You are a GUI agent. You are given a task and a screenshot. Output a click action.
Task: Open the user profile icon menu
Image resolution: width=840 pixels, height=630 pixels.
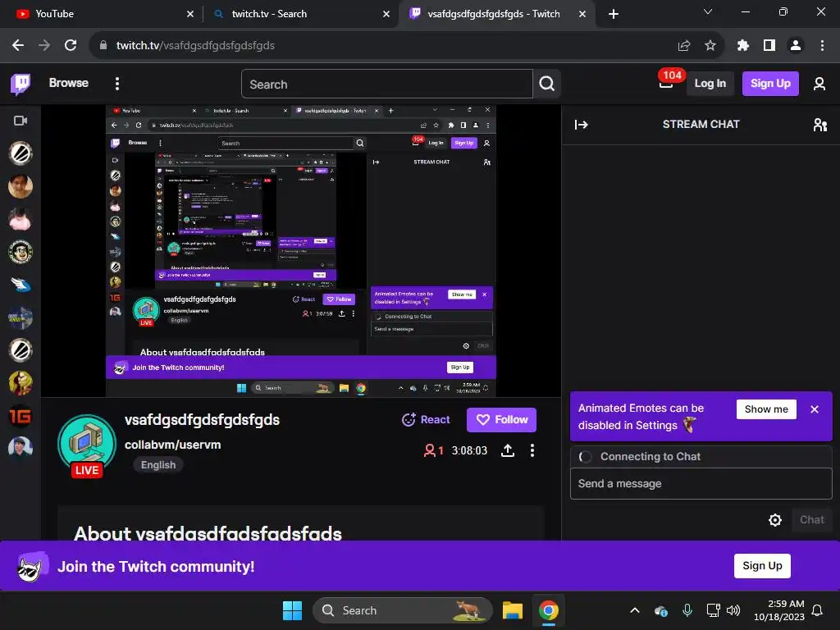819,84
